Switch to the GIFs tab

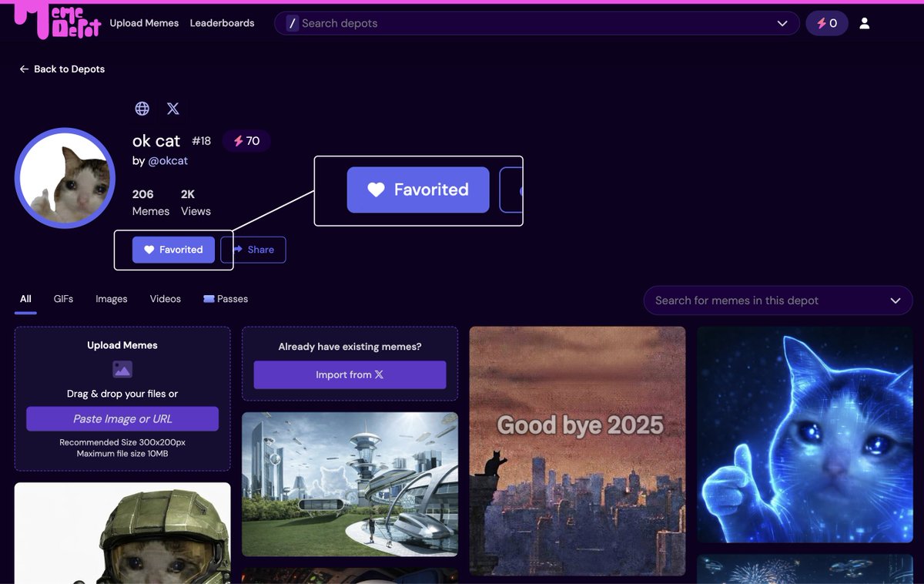[x=63, y=299]
